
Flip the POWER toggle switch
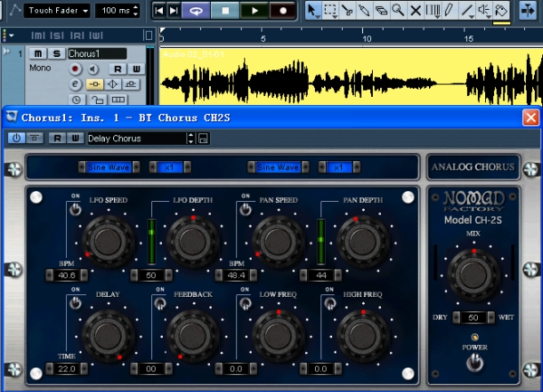coord(474,364)
